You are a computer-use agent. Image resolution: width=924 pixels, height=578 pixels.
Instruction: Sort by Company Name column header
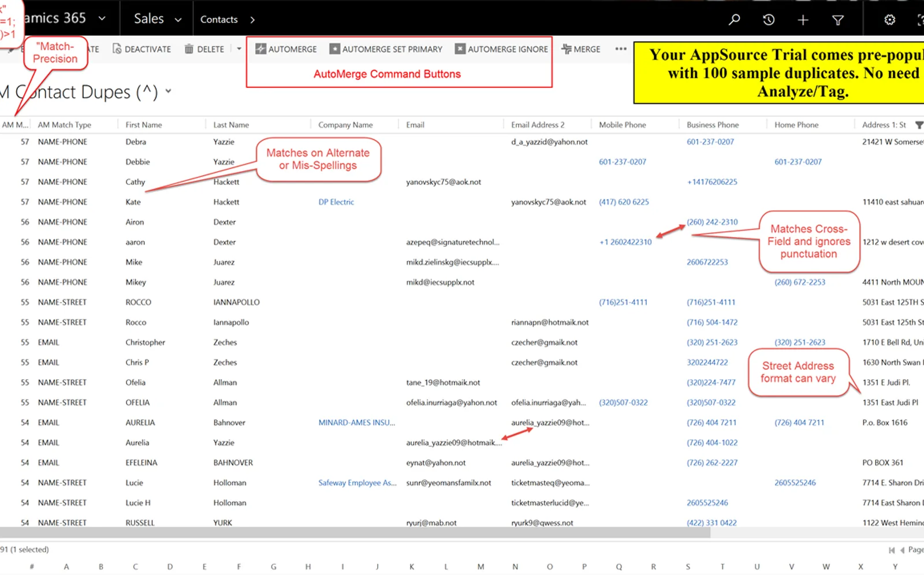click(x=345, y=125)
